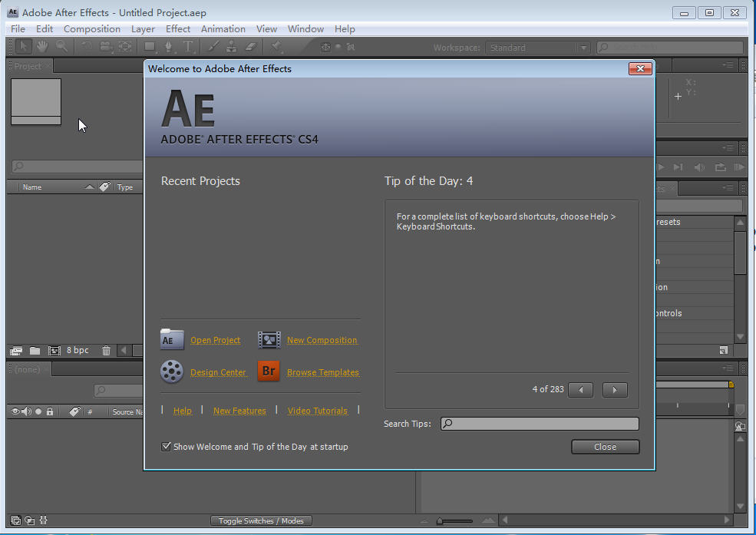Open the File menu

[18, 29]
